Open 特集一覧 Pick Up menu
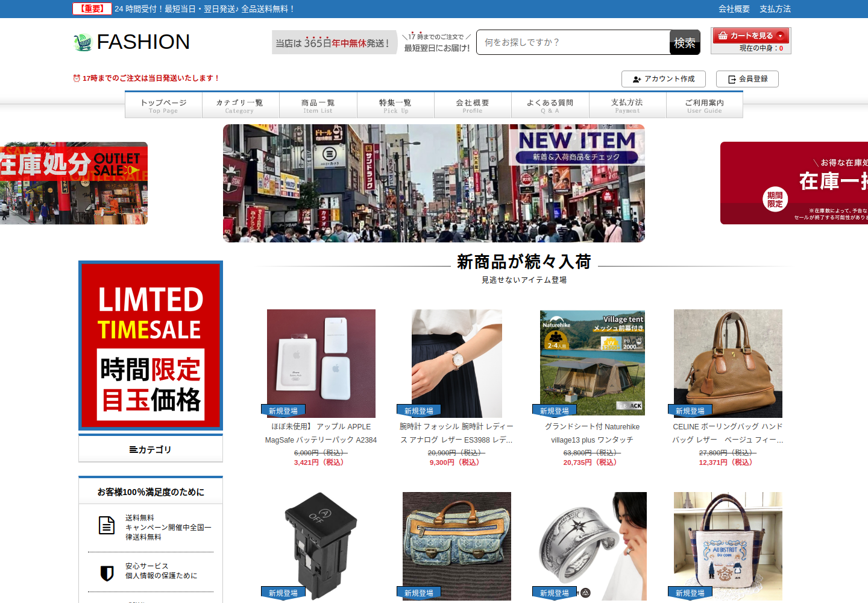This screenshot has height=603, width=868. [395, 106]
